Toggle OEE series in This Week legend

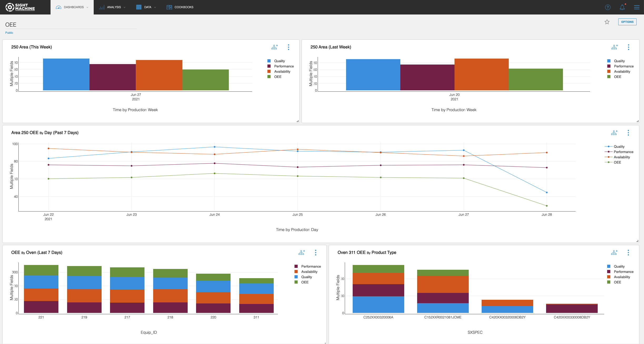(274, 77)
